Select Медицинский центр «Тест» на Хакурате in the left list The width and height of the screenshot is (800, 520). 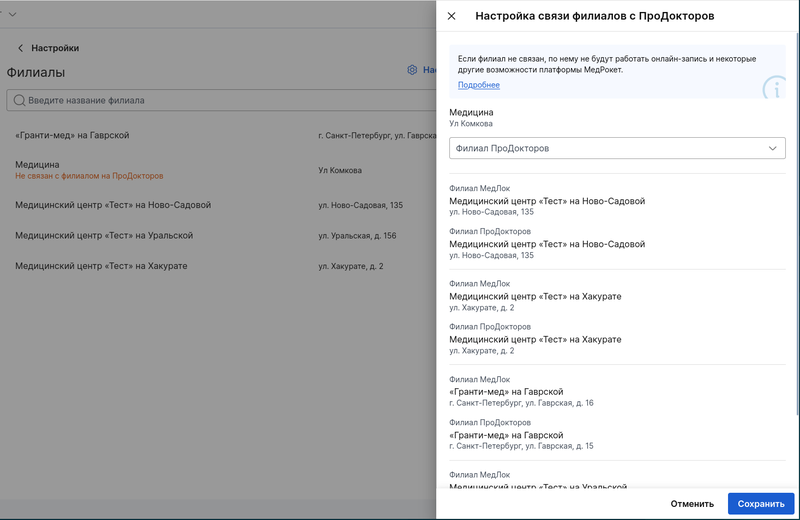click(x=101, y=266)
